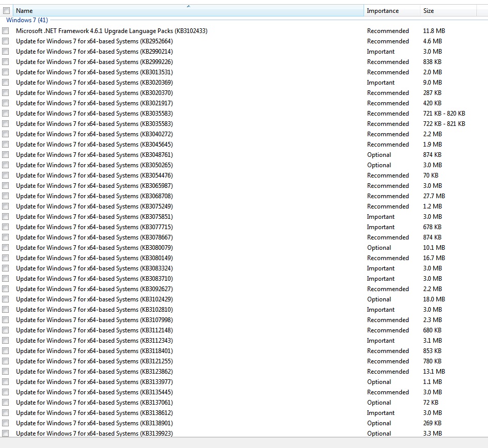Click the sort arrow above Name column
Image resolution: width=488 pixels, height=448 pixels.
188,6
